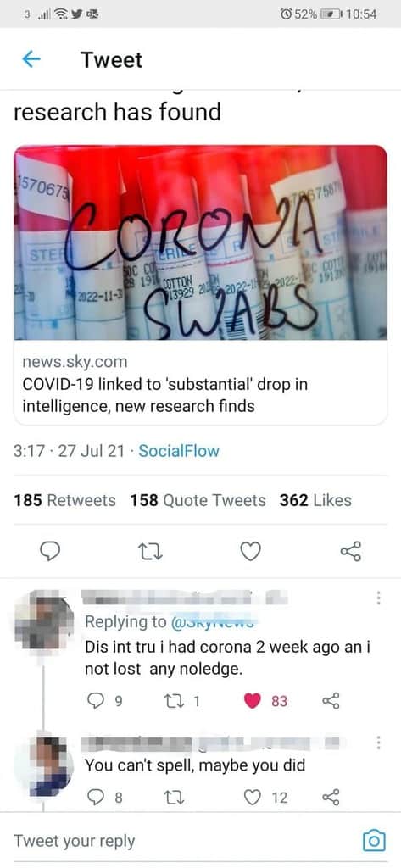Reply to the "You can't spell" comment
401x868 pixels.
point(96,797)
